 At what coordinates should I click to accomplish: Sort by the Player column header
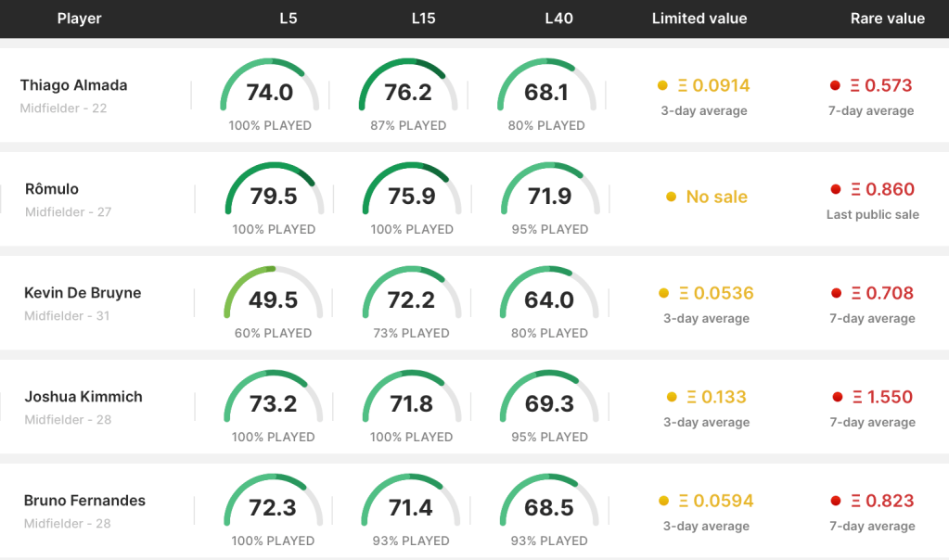[x=79, y=19]
